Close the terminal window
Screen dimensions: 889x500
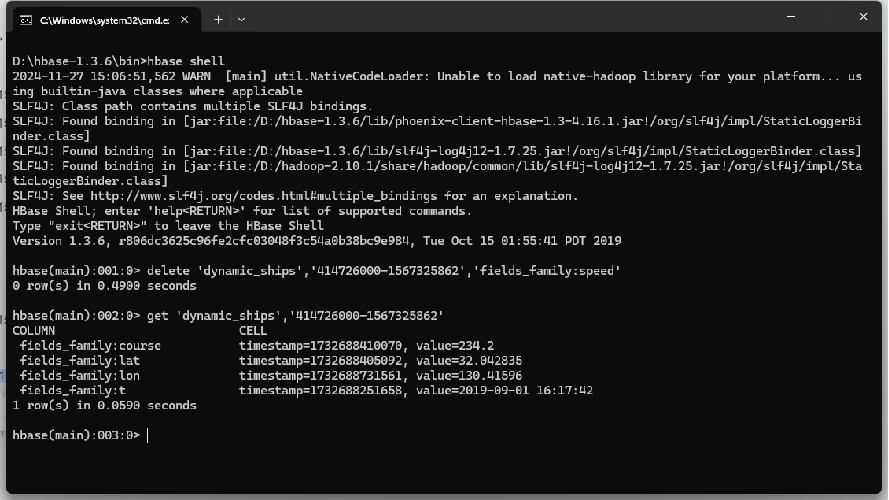(863, 17)
